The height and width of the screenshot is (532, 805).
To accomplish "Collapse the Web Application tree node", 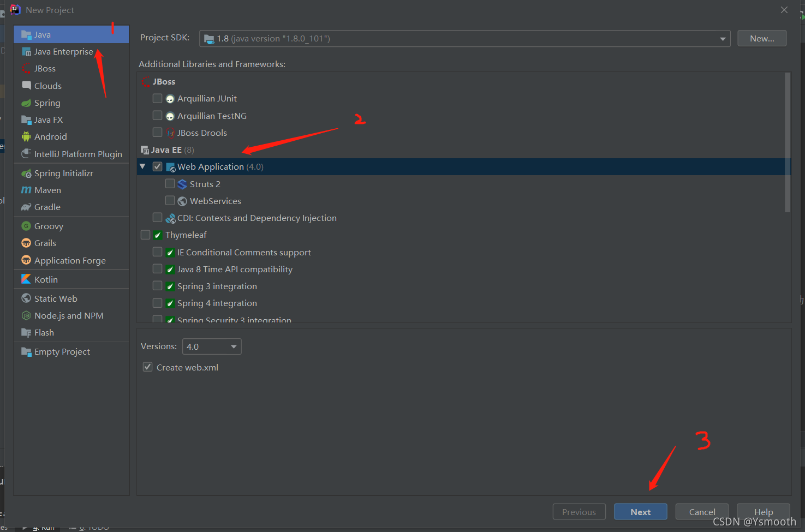I will (143, 166).
